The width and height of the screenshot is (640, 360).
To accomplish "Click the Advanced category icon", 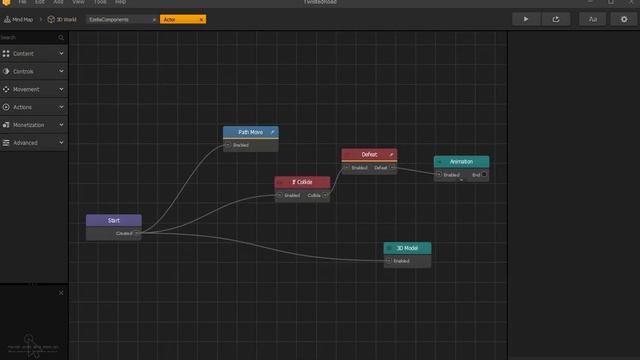I will pos(6,143).
